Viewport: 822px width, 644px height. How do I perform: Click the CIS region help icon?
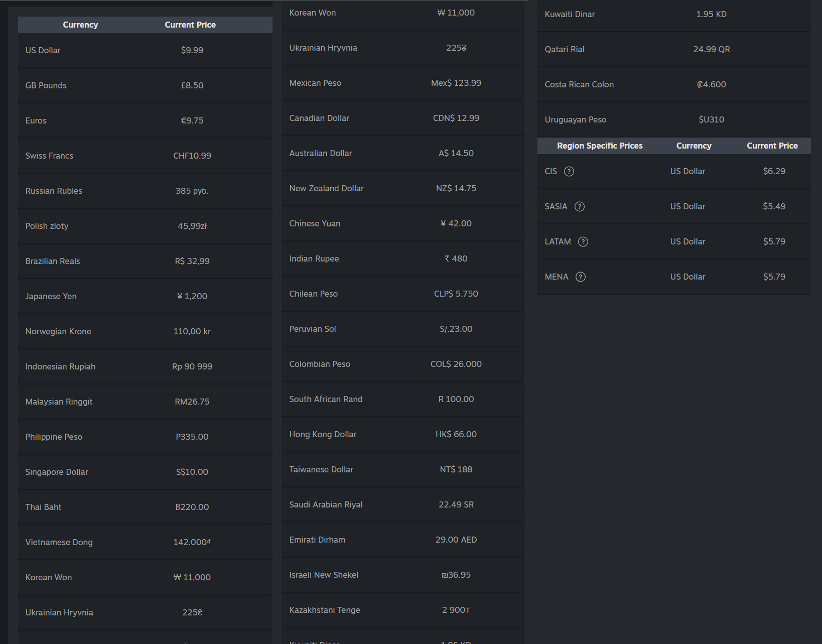(569, 172)
